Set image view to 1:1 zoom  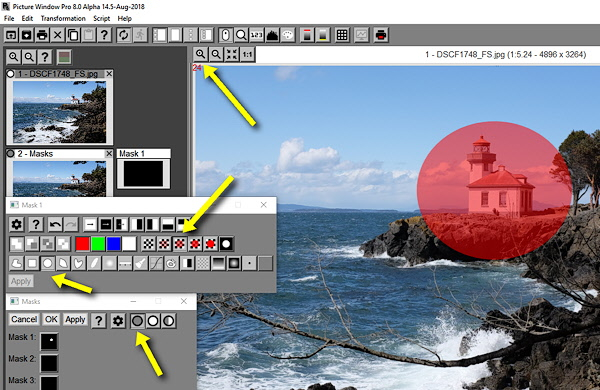click(x=248, y=54)
